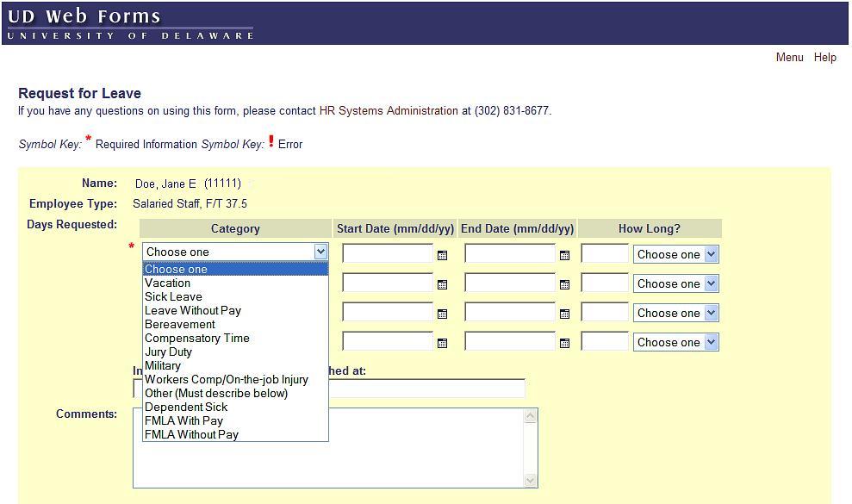Viewport: 852px width, 504px height.
Task: Choose Sick Leave in the category list
Action: [x=173, y=296]
